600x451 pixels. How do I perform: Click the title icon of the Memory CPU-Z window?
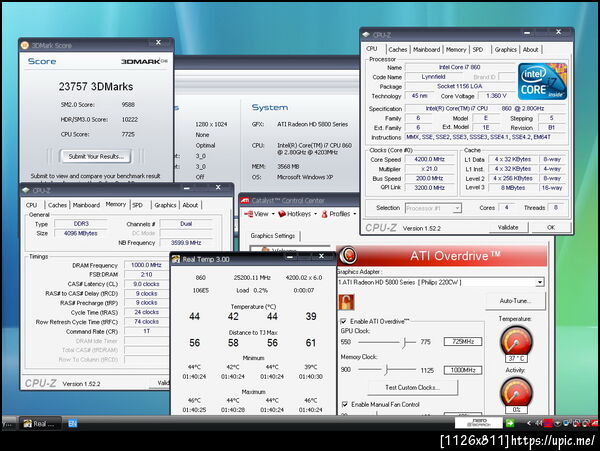pos(26,190)
